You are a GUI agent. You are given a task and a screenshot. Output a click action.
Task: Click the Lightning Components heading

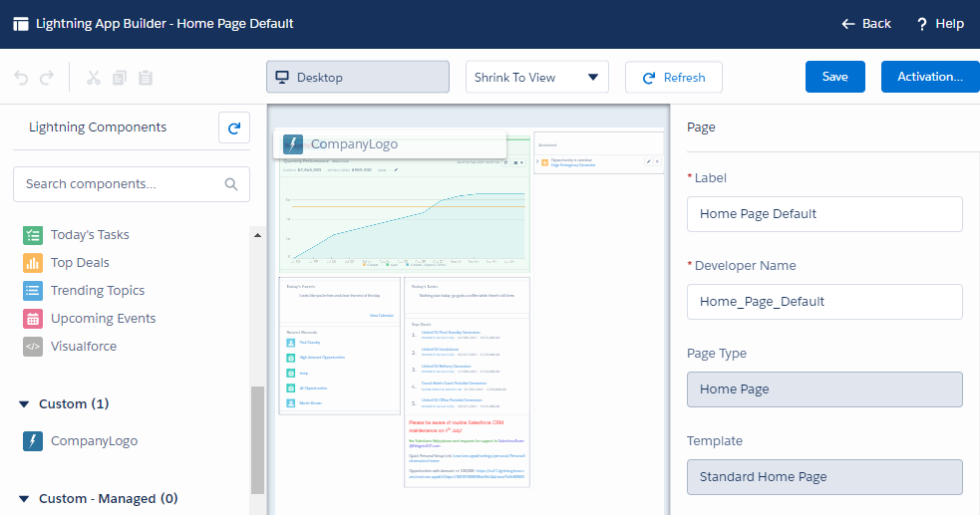98,128
